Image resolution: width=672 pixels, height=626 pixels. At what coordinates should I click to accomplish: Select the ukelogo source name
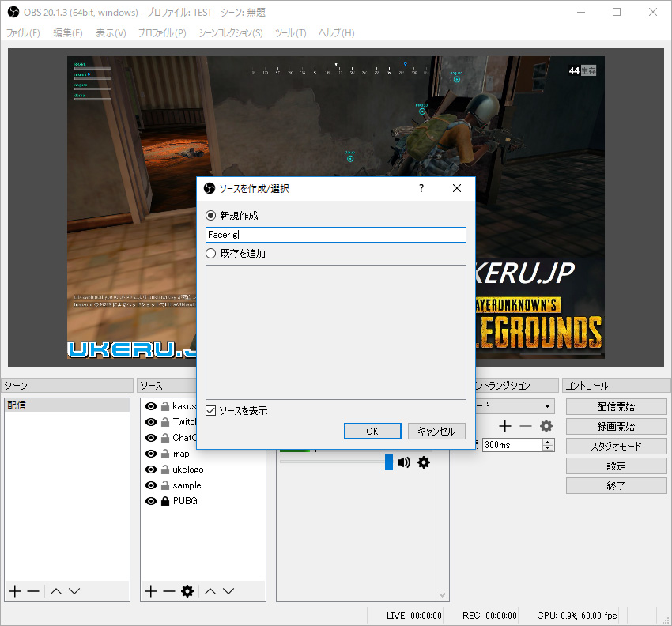(x=187, y=469)
